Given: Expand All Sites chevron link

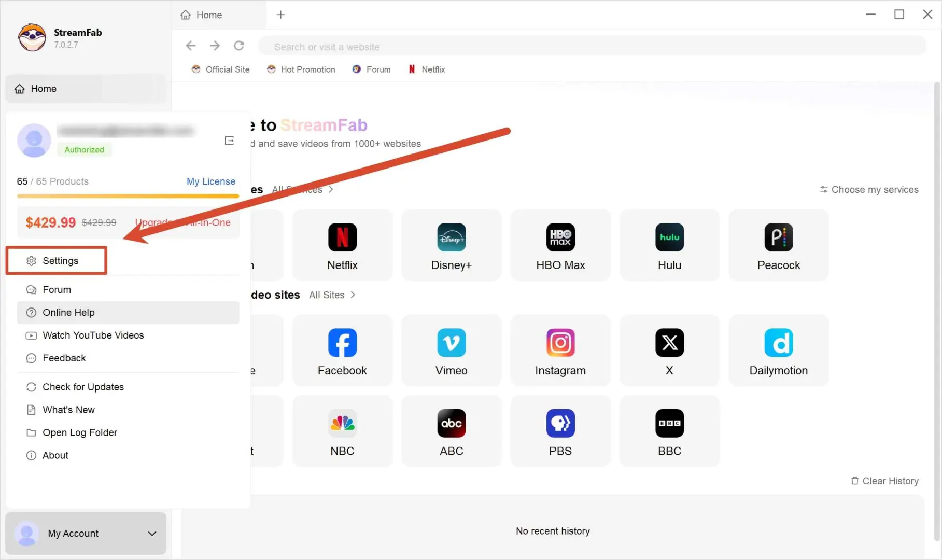Looking at the screenshot, I should [332, 295].
